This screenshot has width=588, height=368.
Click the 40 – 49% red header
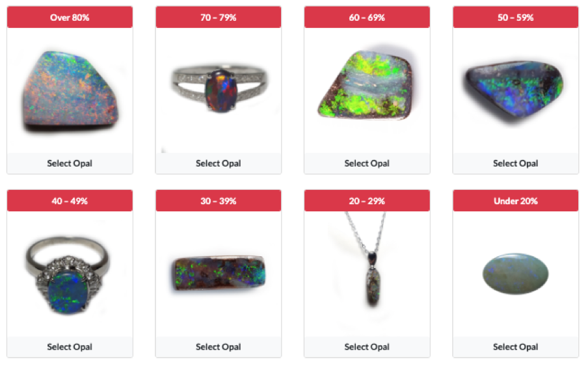[70, 201]
